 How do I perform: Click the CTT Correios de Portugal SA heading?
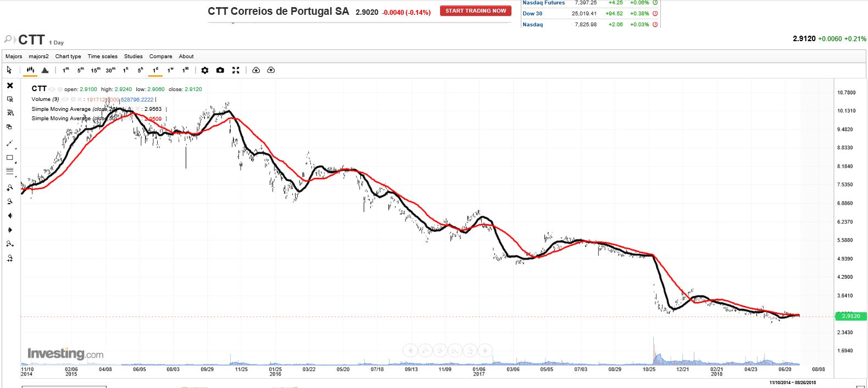(279, 12)
